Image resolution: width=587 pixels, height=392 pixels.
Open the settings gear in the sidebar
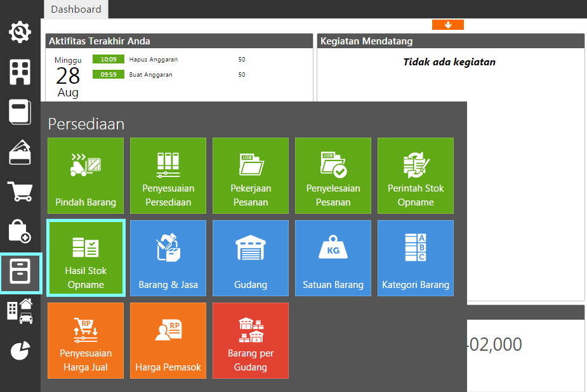(20, 32)
